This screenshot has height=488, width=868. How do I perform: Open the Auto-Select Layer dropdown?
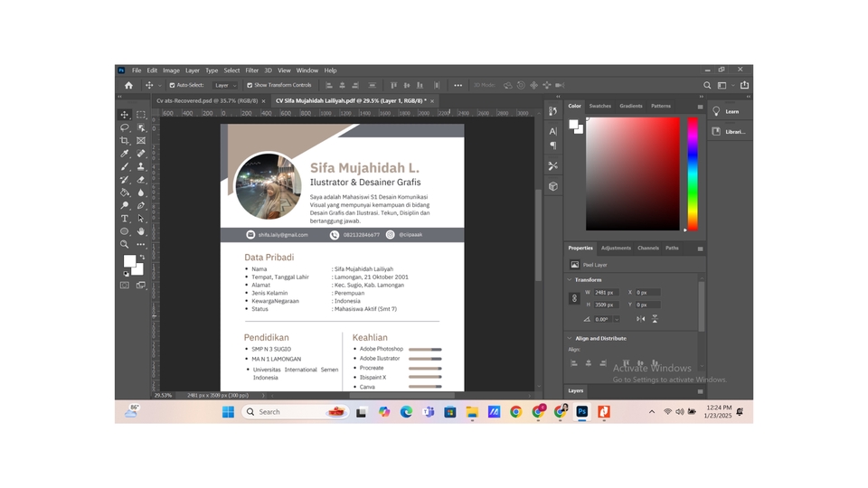click(x=226, y=85)
